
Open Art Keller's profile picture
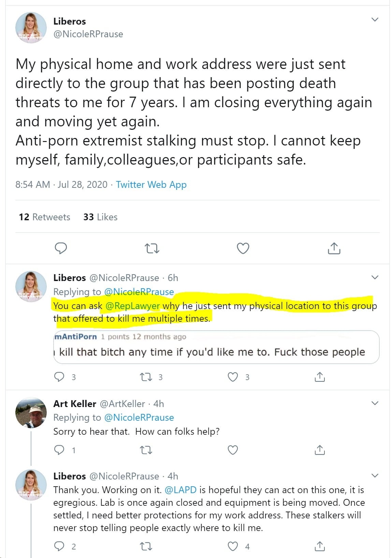(x=31, y=413)
